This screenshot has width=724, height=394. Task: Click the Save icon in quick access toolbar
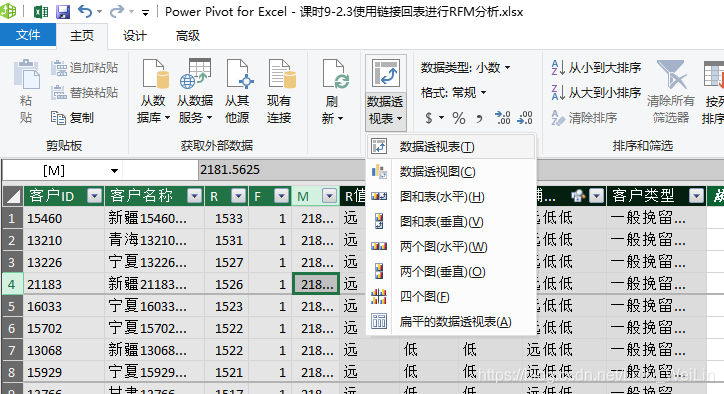click(62, 11)
